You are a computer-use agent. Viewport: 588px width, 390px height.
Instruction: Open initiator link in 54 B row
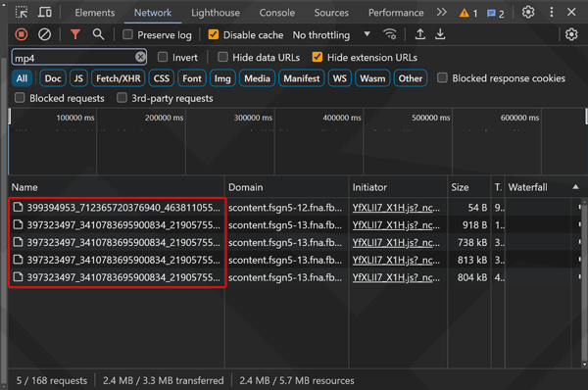click(x=396, y=208)
